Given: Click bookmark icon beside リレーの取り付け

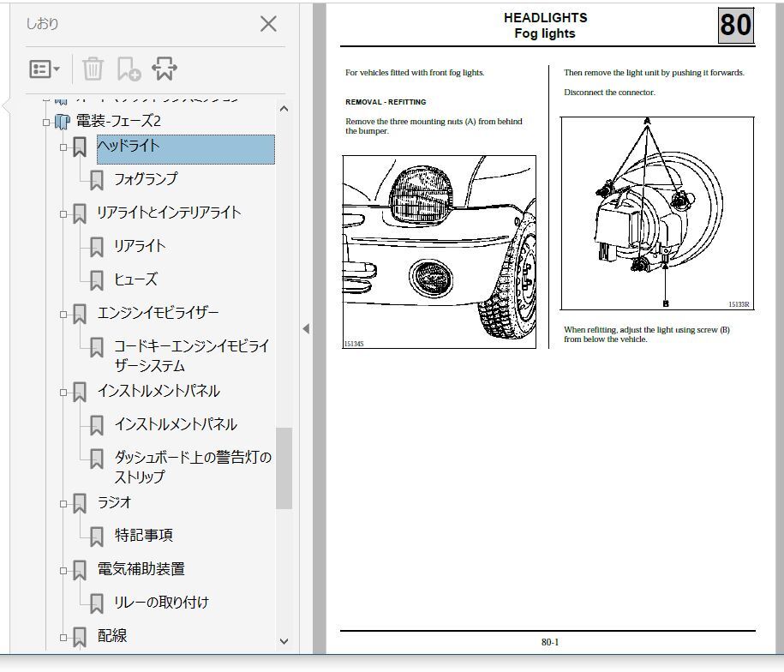Looking at the screenshot, I should [97, 603].
